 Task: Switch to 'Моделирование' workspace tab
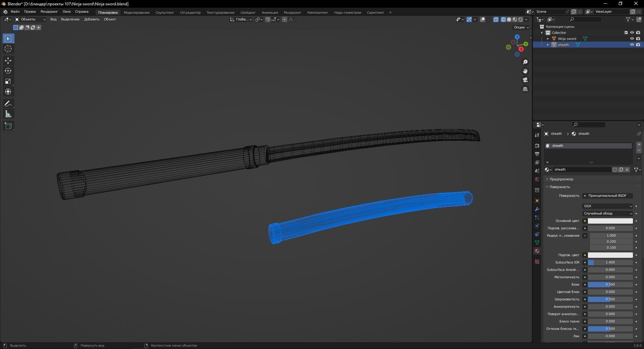click(137, 12)
